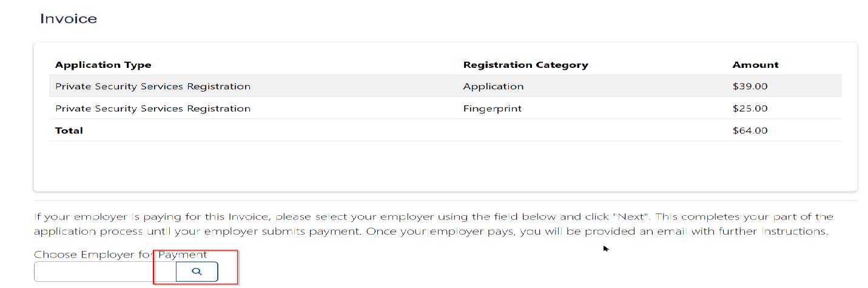Image resolution: width=868 pixels, height=288 pixels.
Task: Click the Application registration category cell
Action: click(x=493, y=86)
